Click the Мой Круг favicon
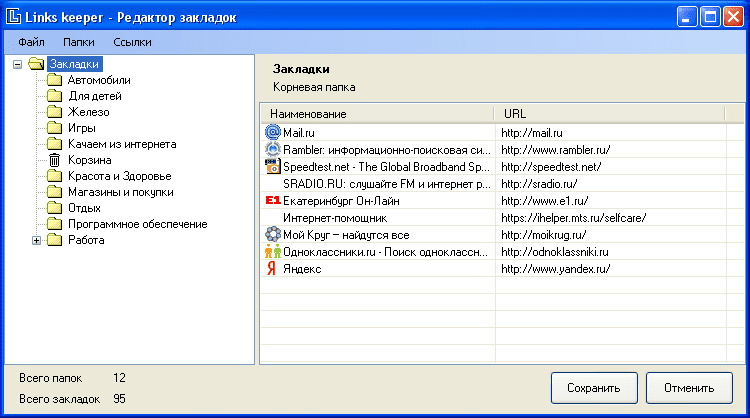 [272, 234]
